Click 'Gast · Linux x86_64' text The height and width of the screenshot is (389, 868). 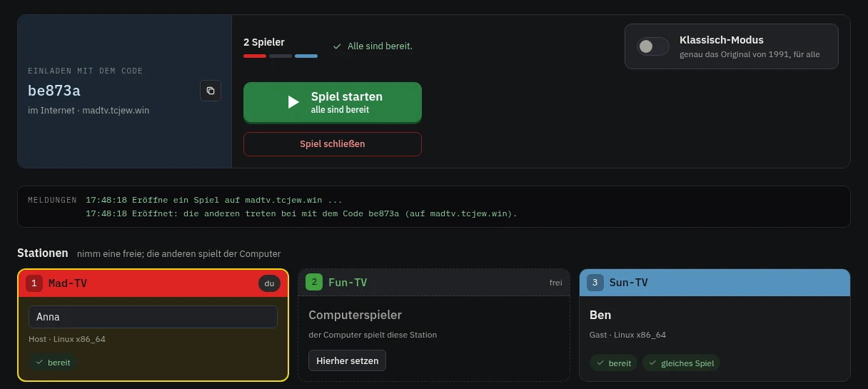[627, 335]
